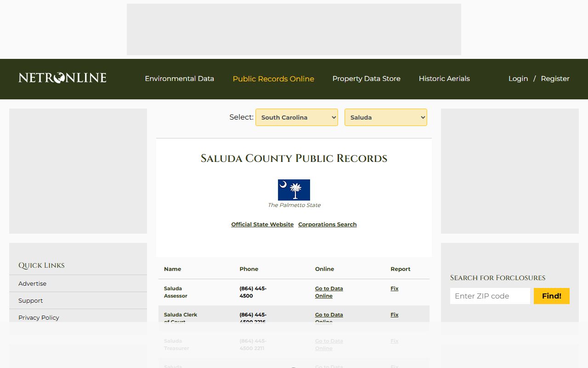Open the Corporations Search link
This screenshot has height=368, width=588.
[x=328, y=224]
